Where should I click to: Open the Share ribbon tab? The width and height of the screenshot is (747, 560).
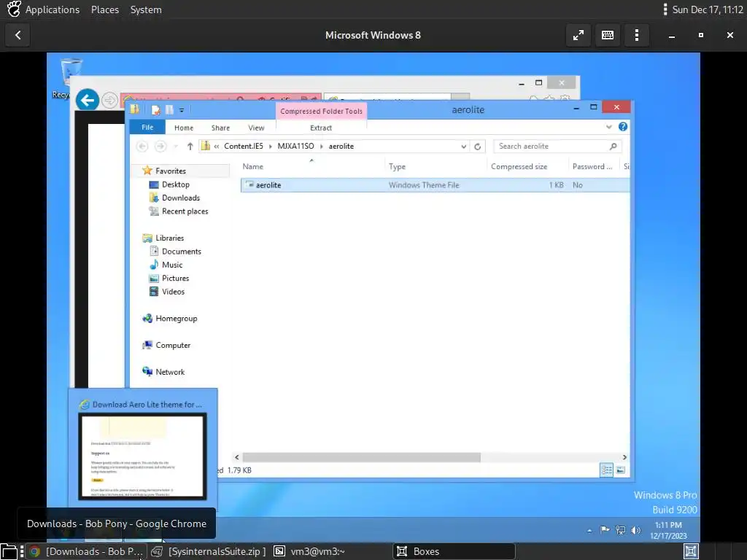[x=220, y=128]
